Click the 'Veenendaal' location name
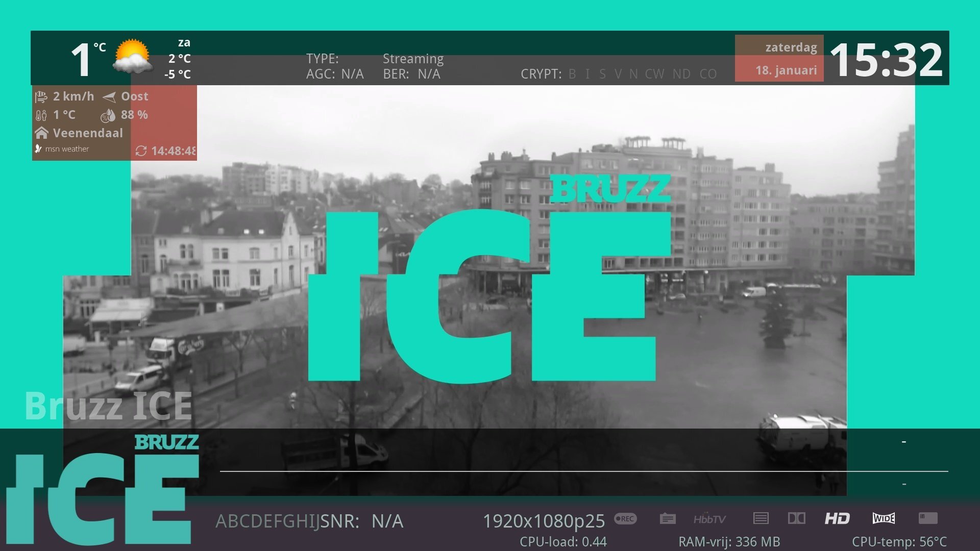 click(88, 133)
